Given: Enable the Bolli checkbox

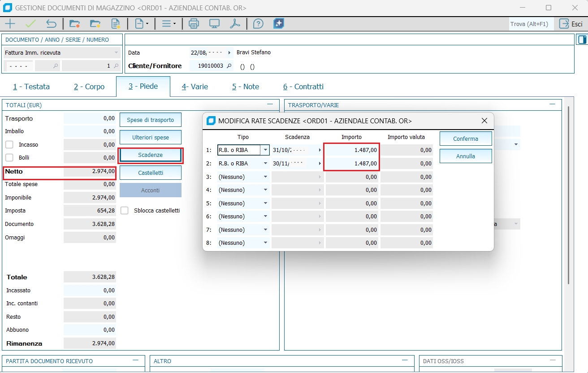Looking at the screenshot, I should [9, 158].
